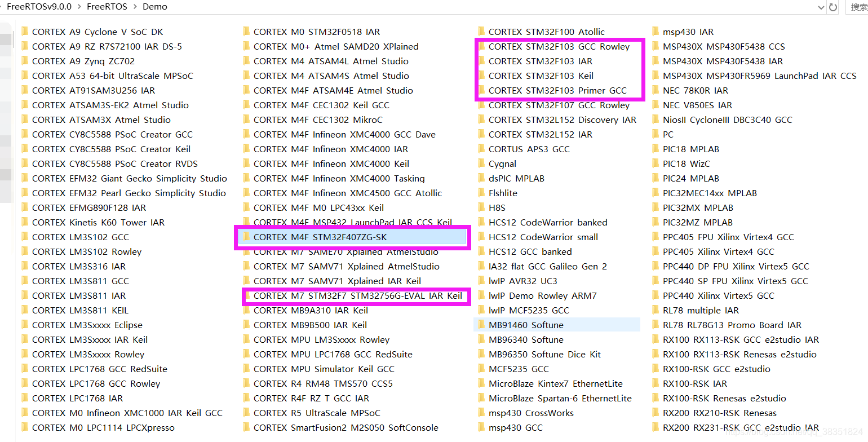
Task: Select CORTEX M4F Infineon XMC4000 Tasking name
Action: coord(339,178)
